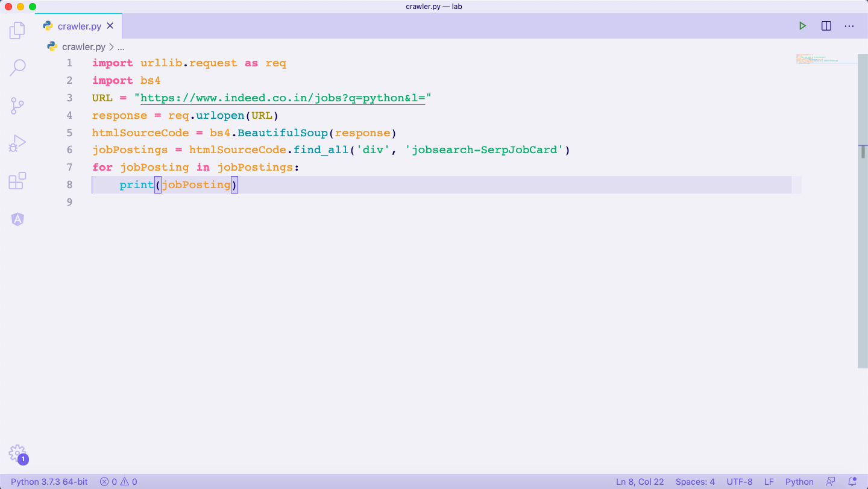Open the Run and Debug view
The image size is (868, 489).
point(17,144)
